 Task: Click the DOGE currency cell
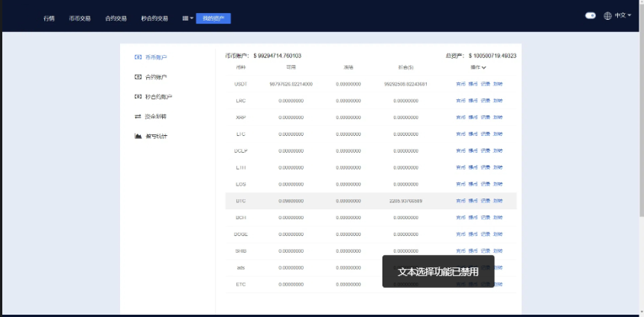pos(241,235)
